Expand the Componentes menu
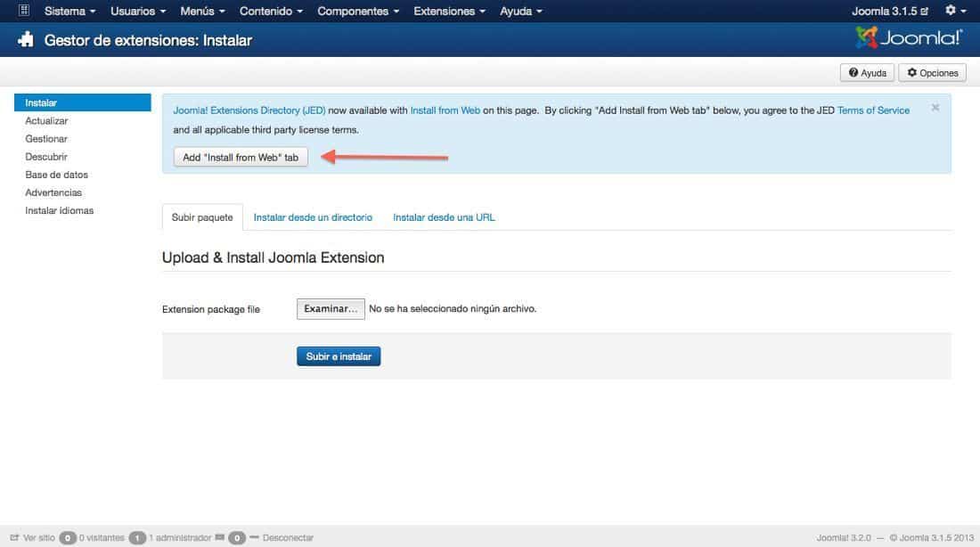980x547 pixels. [358, 12]
